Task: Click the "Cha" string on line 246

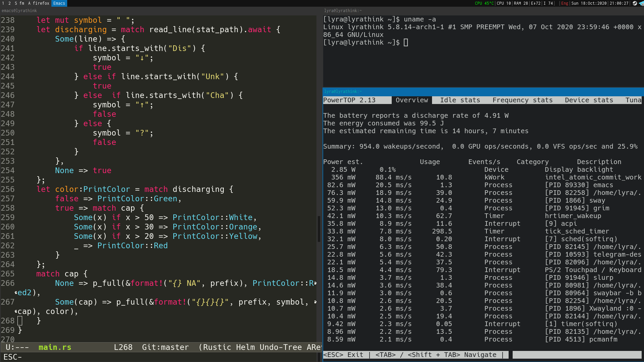Action: pos(217,95)
